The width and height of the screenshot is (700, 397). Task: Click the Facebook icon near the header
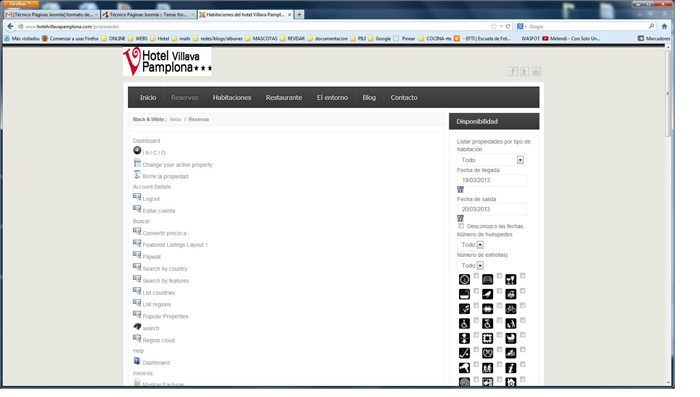[x=513, y=71]
